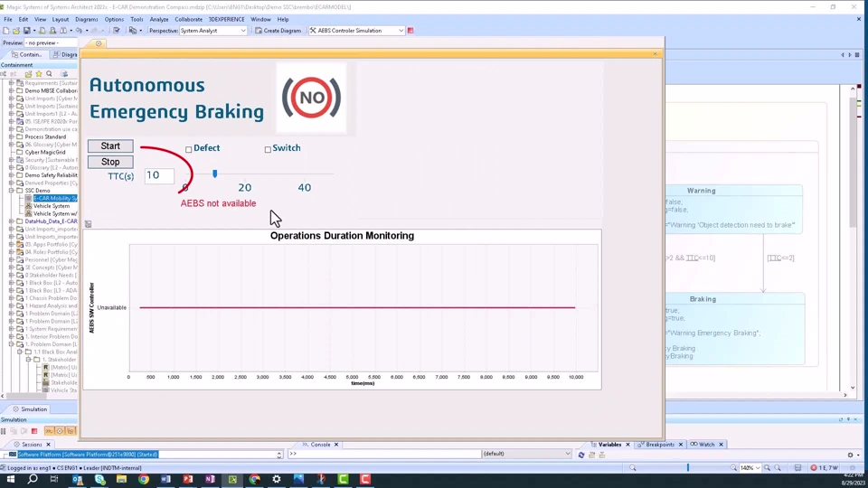Image resolution: width=868 pixels, height=488 pixels.
Task: Select E-CAR Mobility System tree item
Action: (x=55, y=198)
